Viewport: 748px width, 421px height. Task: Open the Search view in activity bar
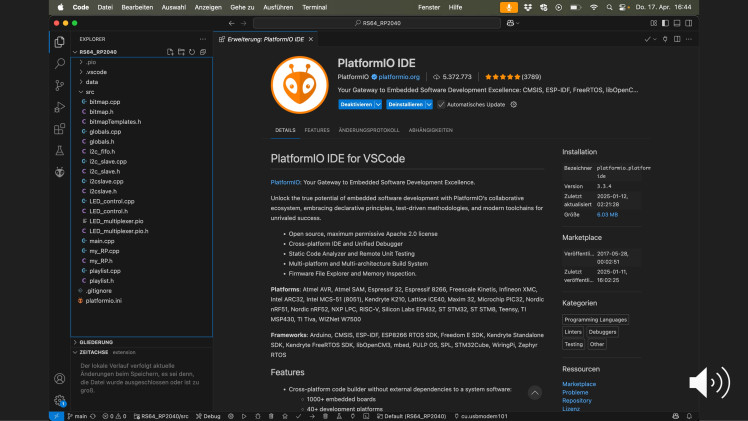(60, 63)
